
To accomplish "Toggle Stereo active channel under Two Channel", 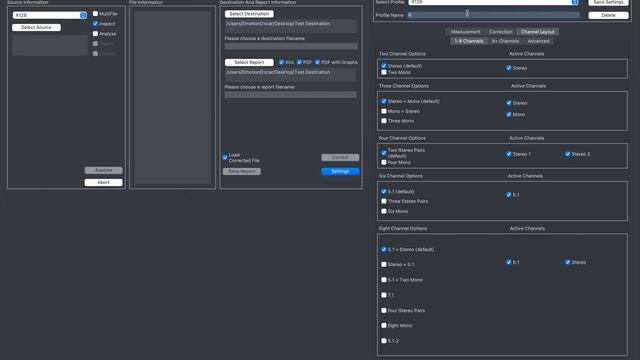I will pos(509,68).
